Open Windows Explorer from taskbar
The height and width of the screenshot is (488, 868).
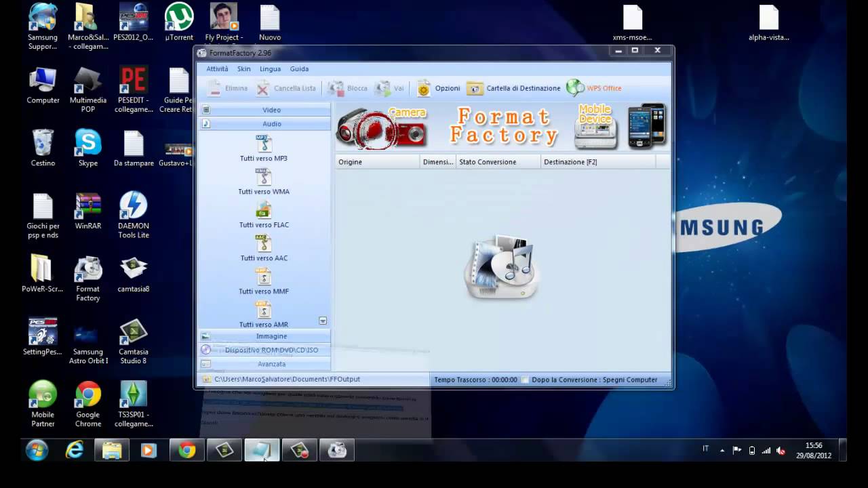tap(111, 450)
